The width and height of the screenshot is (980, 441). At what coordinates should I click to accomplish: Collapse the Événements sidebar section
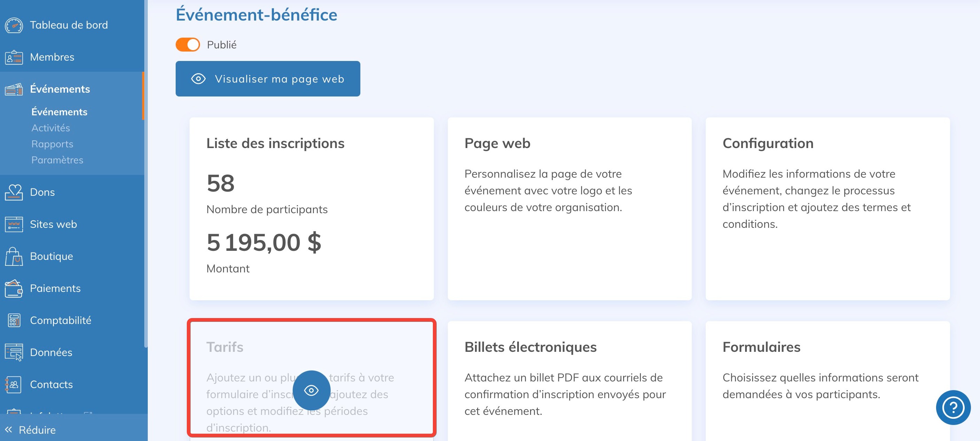[60, 89]
